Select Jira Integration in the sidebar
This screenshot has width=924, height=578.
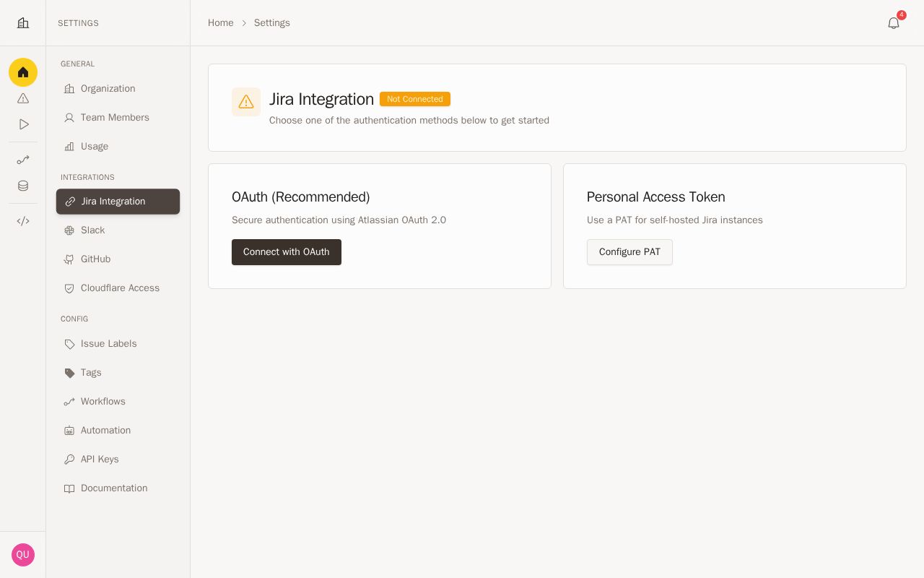[118, 202]
